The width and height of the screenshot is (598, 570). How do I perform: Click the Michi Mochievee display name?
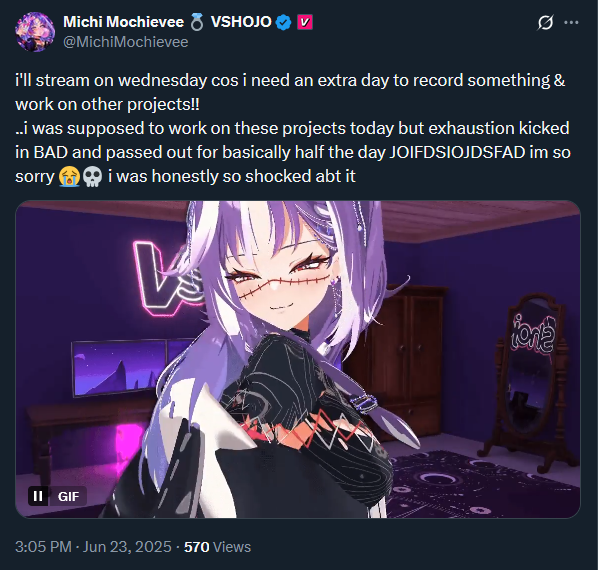pos(123,22)
